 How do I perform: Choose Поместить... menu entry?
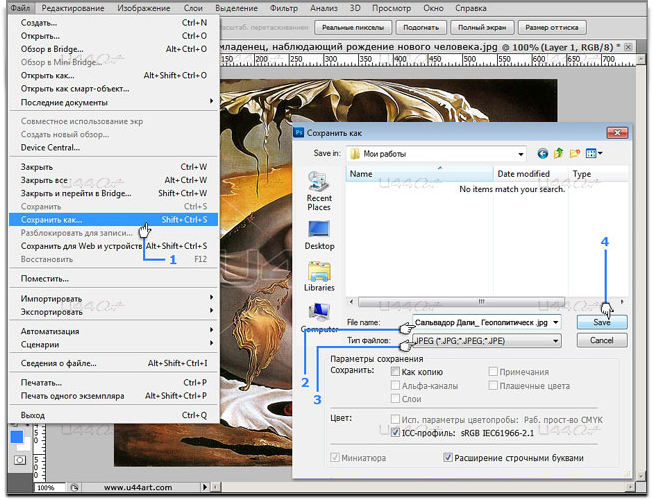pyautogui.click(x=113, y=279)
